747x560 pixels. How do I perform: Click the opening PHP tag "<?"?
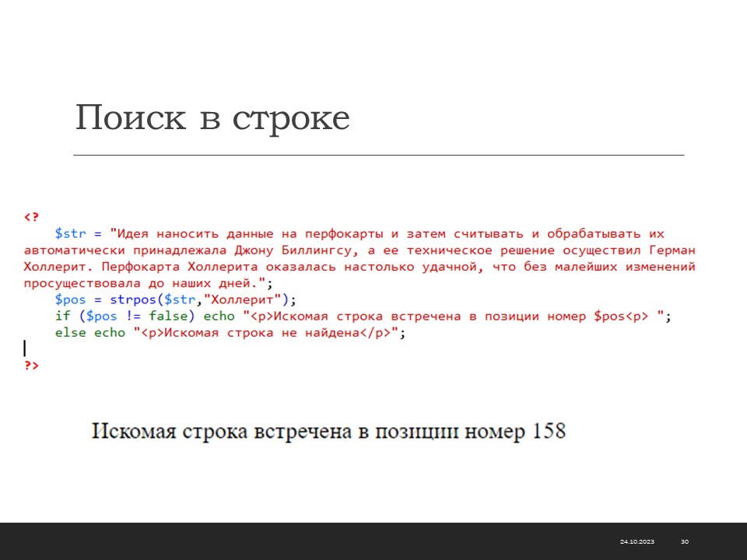coord(31,216)
